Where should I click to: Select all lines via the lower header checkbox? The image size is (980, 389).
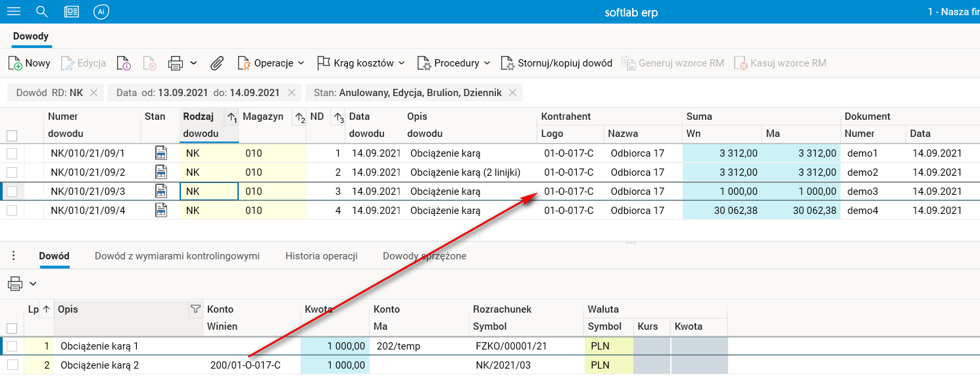[12, 328]
